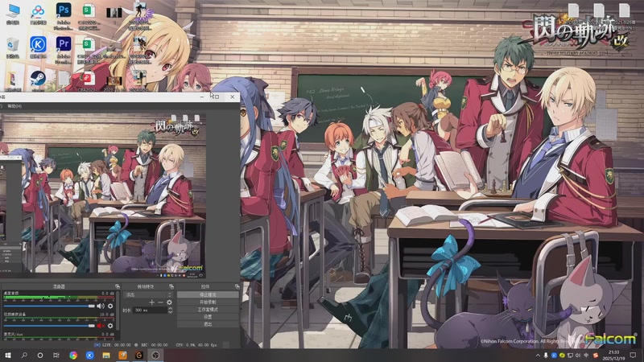Open the fade transition type dropdown
This screenshot has height=362, width=644.
click(x=148, y=294)
